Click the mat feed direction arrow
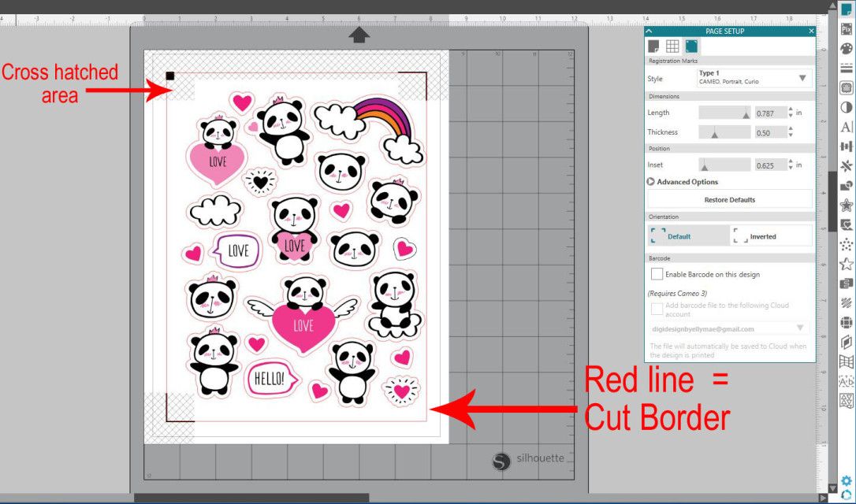The width and height of the screenshot is (856, 504). click(359, 35)
